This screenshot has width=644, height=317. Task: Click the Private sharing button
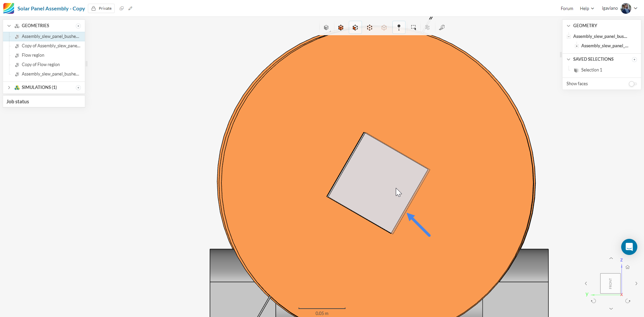[101, 8]
